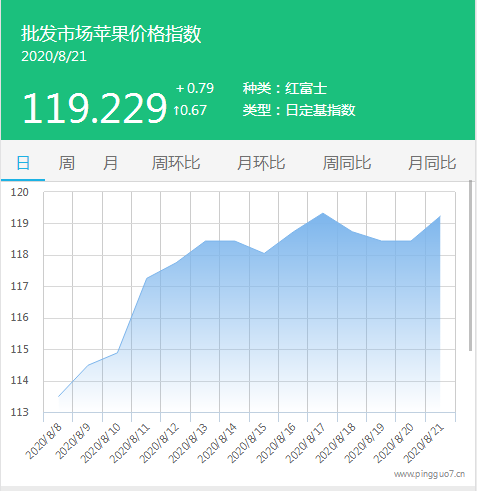477x491 pixels.
Task: Open the 月 monthly tab
Action: [x=110, y=163]
